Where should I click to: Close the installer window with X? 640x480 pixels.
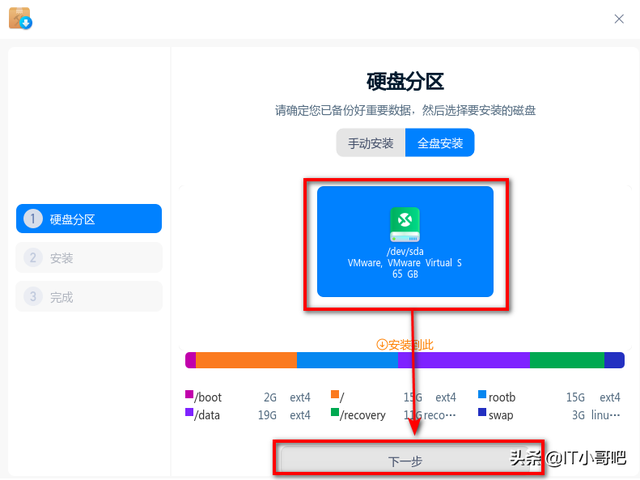pyautogui.click(x=619, y=19)
